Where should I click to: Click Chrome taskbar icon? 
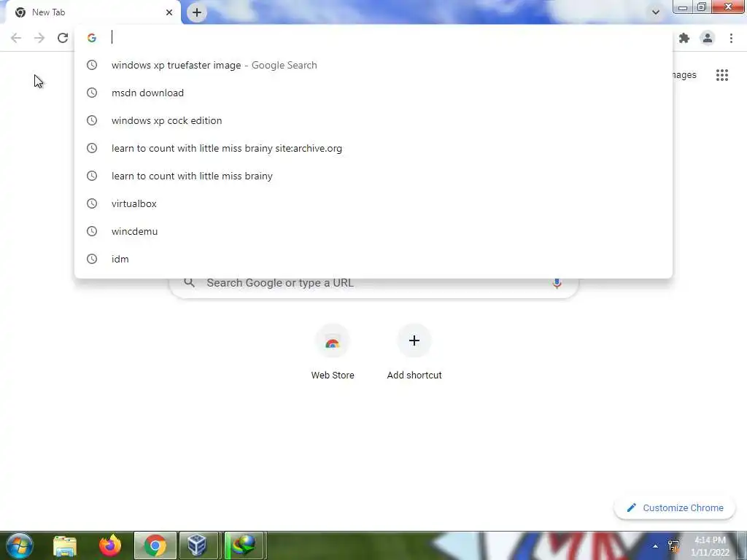155,545
